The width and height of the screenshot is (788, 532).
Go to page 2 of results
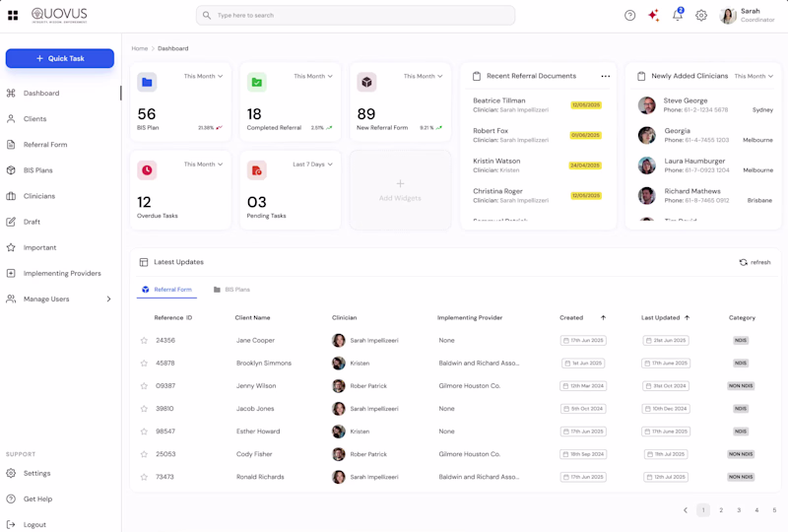coord(721,510)
